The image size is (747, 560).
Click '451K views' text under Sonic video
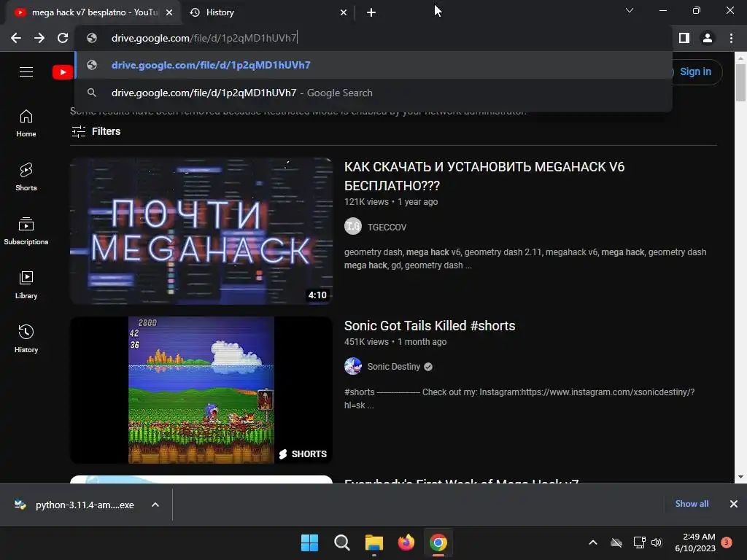366,342
